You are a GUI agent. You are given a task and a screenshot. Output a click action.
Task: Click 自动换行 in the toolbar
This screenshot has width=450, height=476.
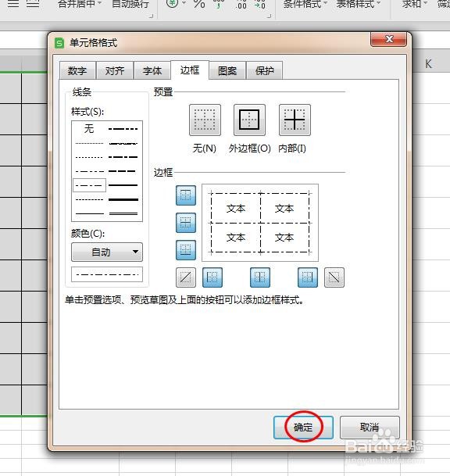coord(130,4)
